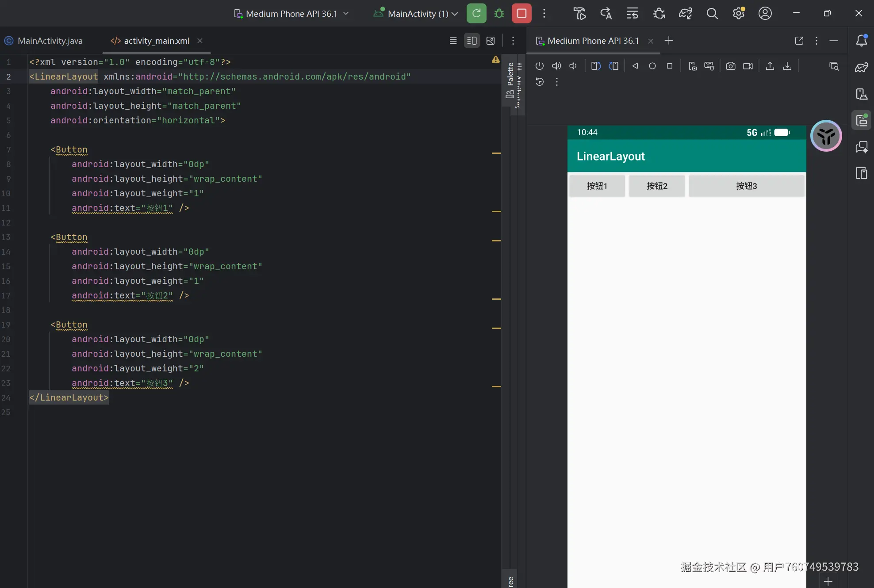The width and height of the screenshot is (874, 588).
Task: Raise emulator volume with the speaker icon
Action: 556,66
